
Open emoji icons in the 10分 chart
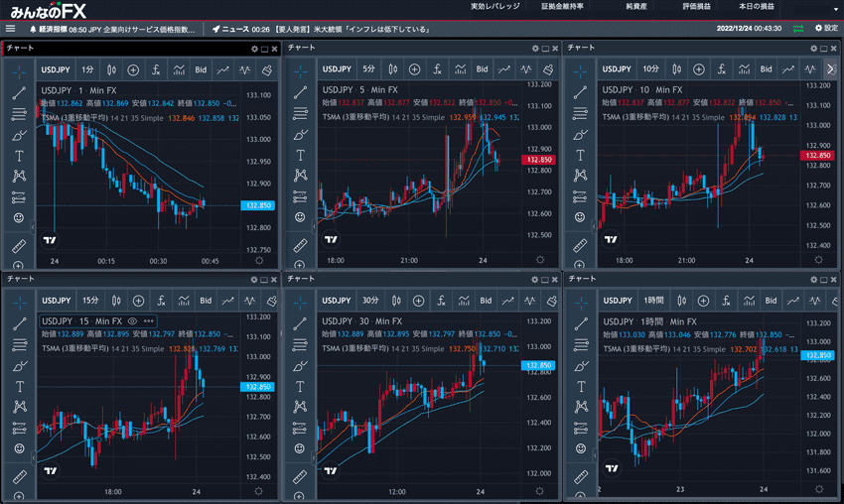[580, 216]
